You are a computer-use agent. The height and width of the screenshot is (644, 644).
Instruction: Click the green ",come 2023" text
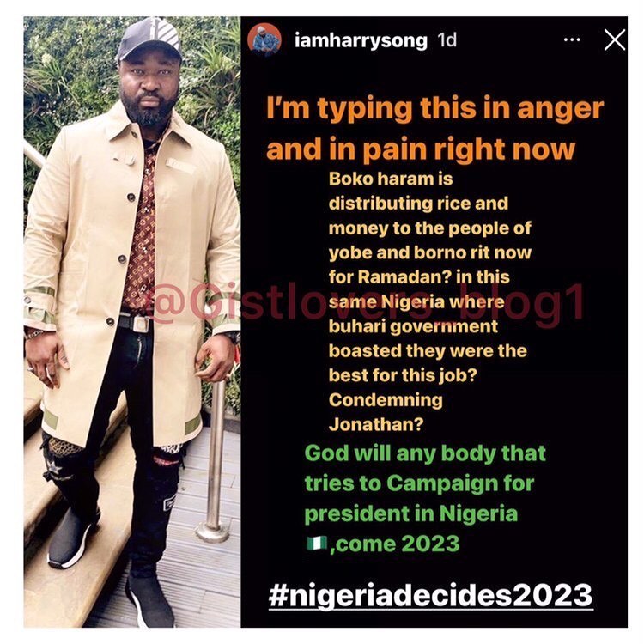pyautogui.click(x=395, y=544)
